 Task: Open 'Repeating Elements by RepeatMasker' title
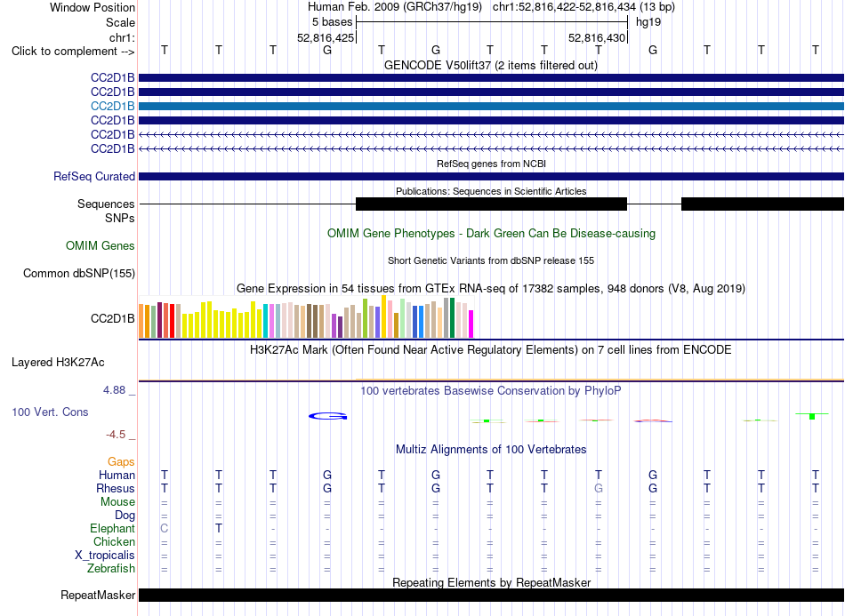coord(491,583)
